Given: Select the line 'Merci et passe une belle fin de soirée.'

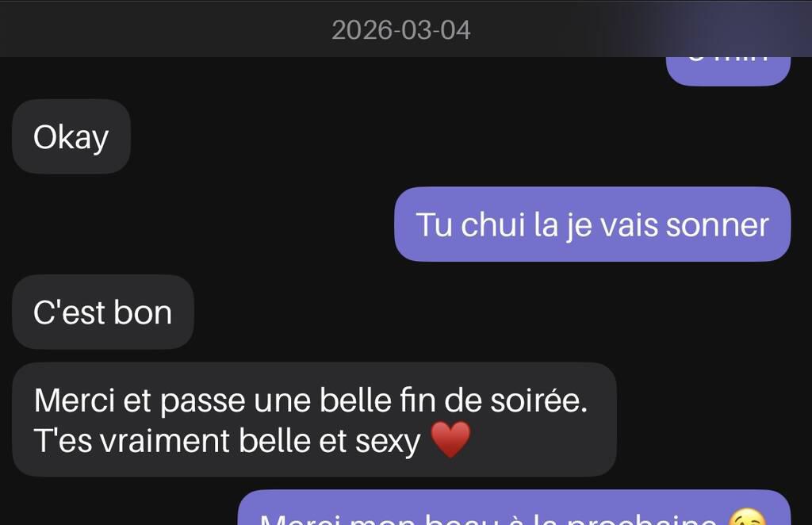Looking at the screenshot, I should pos(311,400).
